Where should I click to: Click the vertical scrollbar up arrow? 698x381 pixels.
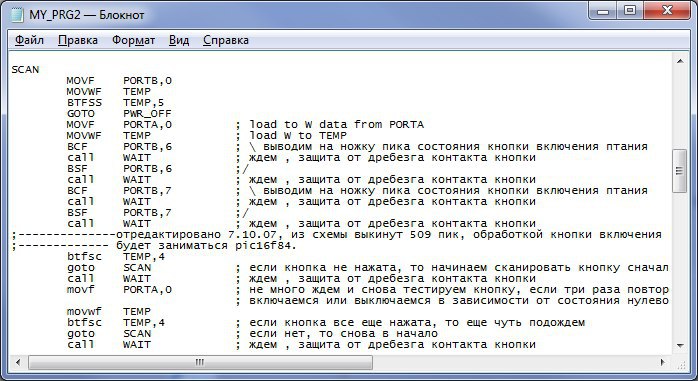(680, 61)
